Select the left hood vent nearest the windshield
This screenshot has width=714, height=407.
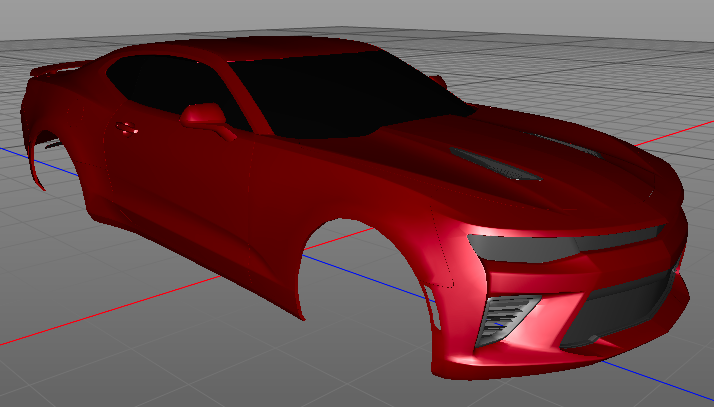coord(494,164)
